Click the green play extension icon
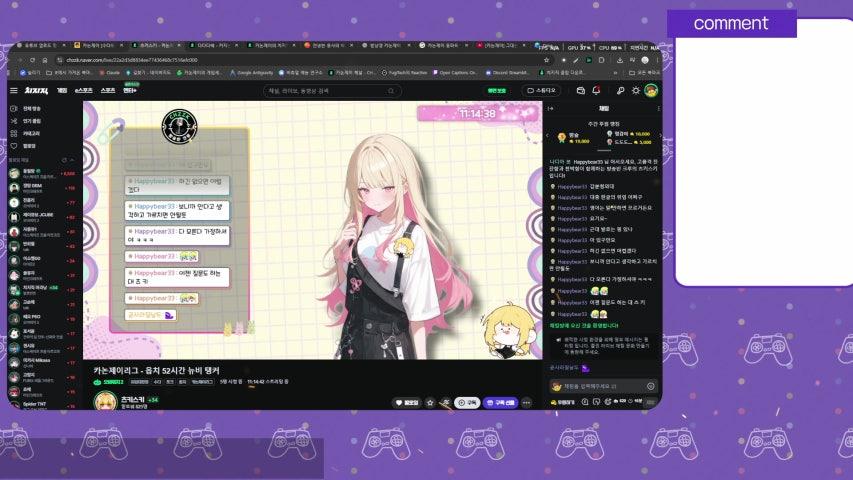Viewport: 853px width, 480px height. 589,60
